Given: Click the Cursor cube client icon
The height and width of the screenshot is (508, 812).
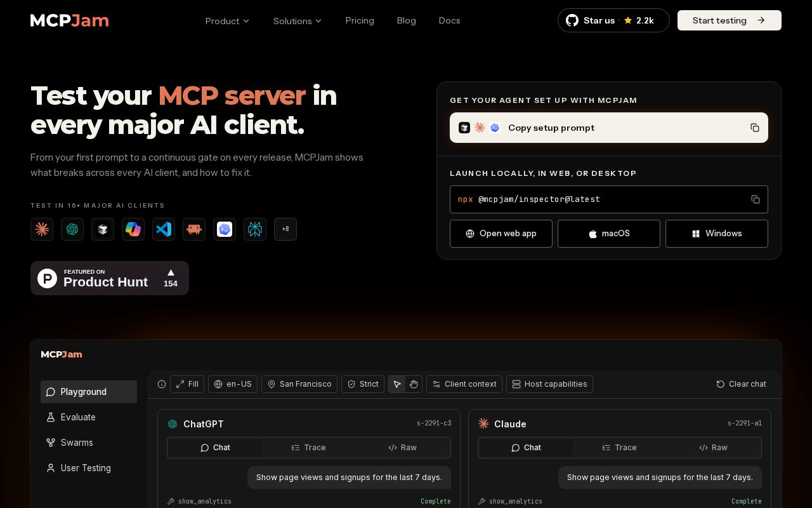Looking at the screenshot, I should [x=103, y=229].
